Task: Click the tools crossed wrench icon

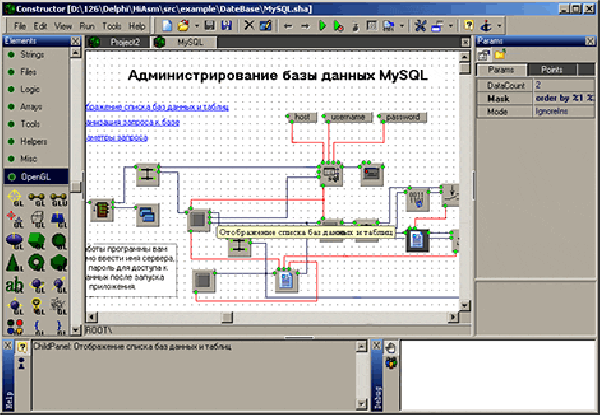Action: tap(420, 26)
